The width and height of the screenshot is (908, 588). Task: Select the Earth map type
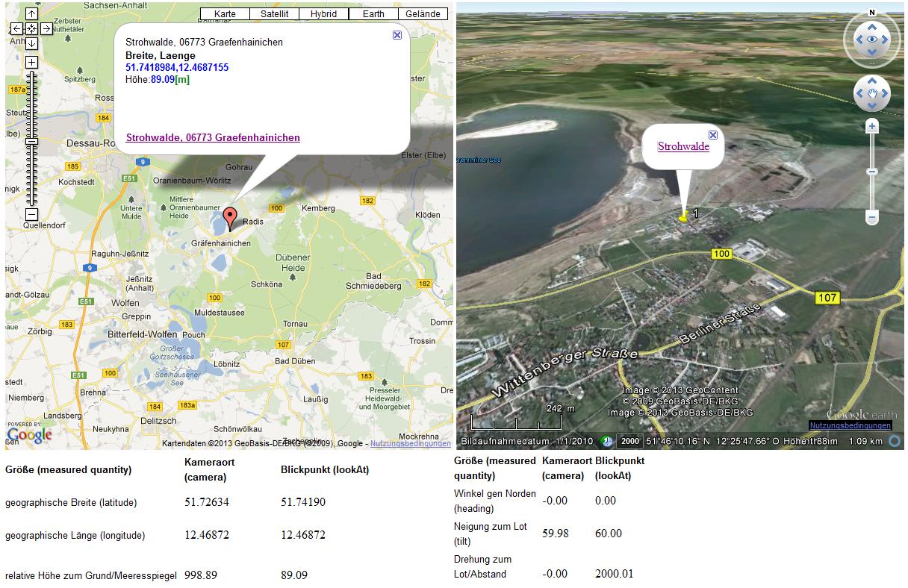373,14
